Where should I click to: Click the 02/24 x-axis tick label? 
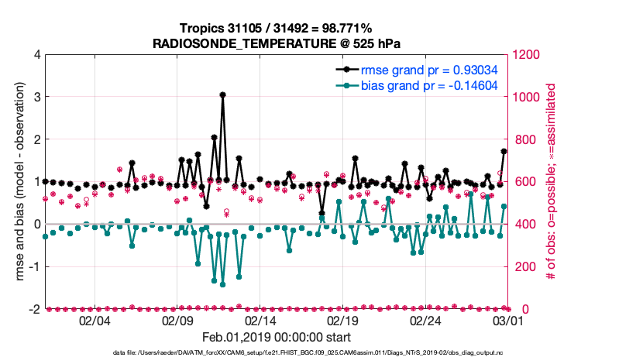425,321
